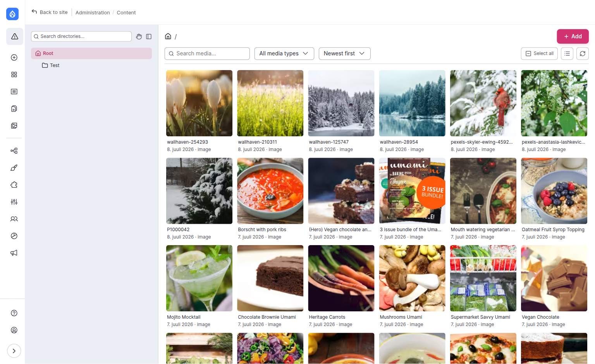
Task: Open the Newest first sort dropdown
Action: pyautogui.click(x=345, y=53)
